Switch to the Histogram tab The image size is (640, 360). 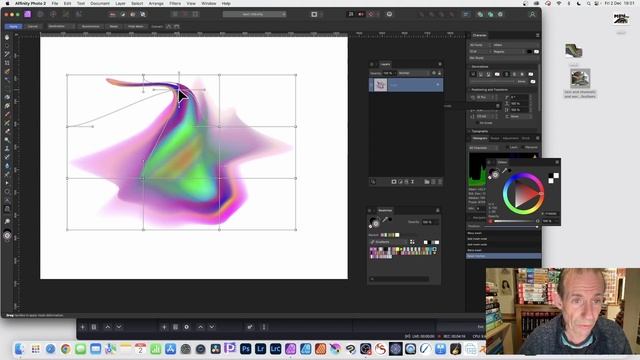tap(480, 138)
